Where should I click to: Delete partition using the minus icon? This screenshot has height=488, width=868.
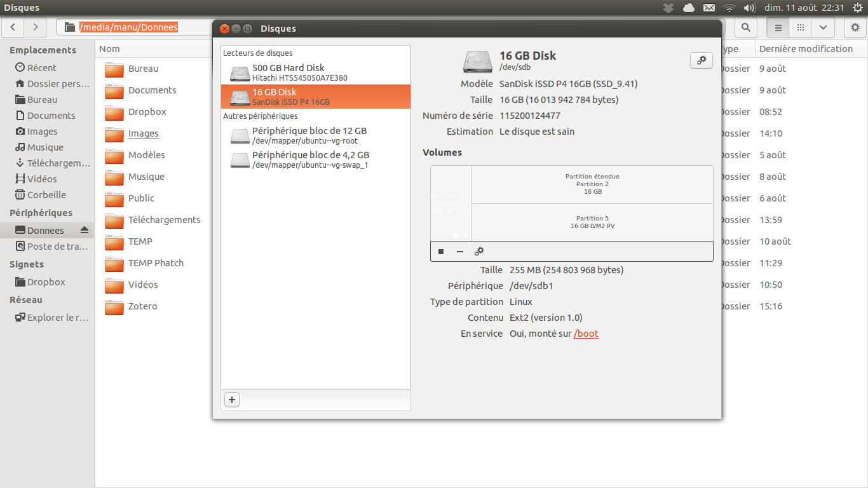click(x=460, y=252)
